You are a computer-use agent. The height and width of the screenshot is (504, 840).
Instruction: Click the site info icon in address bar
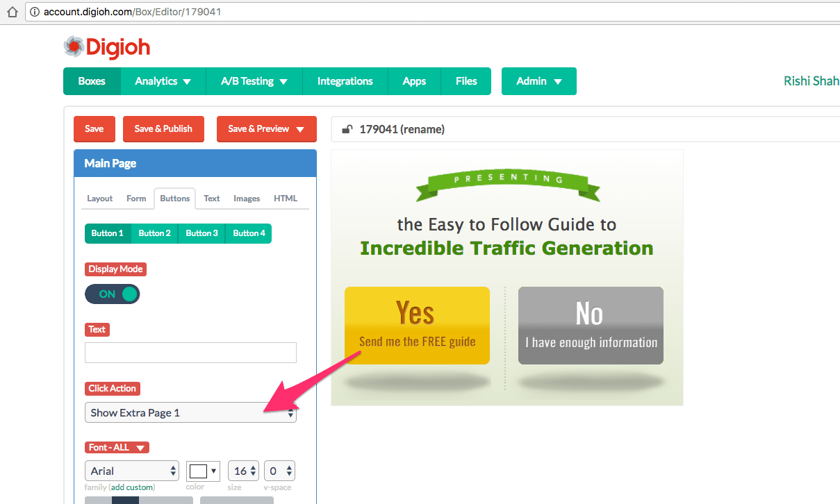tap(35, 12)
